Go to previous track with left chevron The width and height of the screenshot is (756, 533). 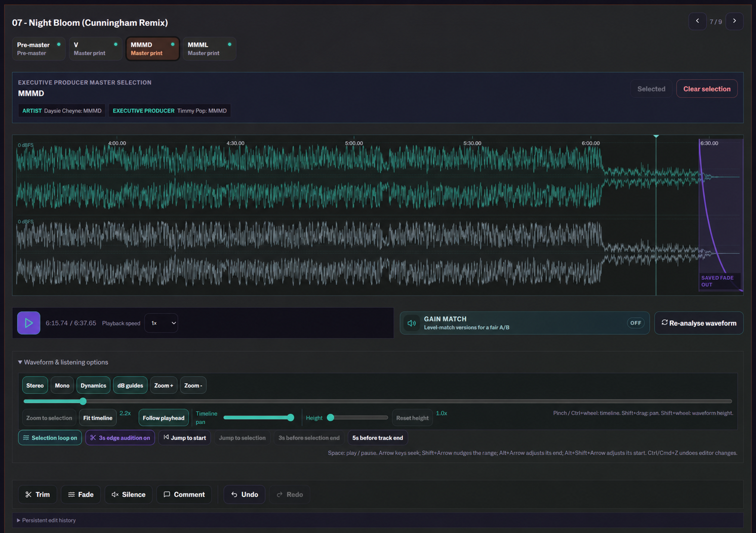(697, 21)
